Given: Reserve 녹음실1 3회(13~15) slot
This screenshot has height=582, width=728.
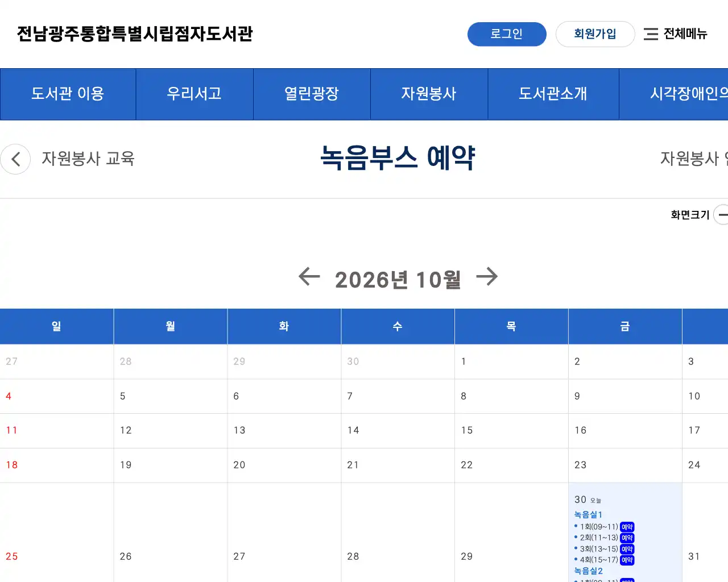Looking at the screenshot, I should 627,549.
